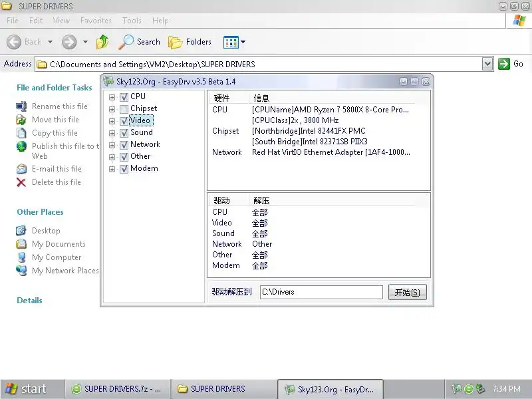Screen dimensions: 532x399
Task: Open the Tools menu
Action: click(x=132, y=21)
